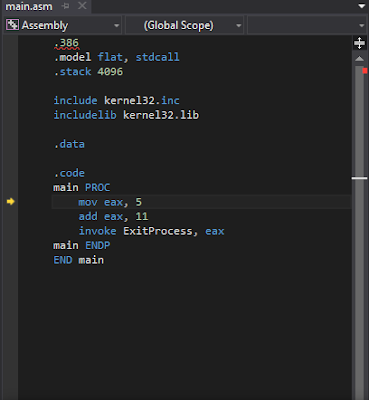Open the (Global Scope) dropdown
The image size is (369, 400).
point(184,25)
